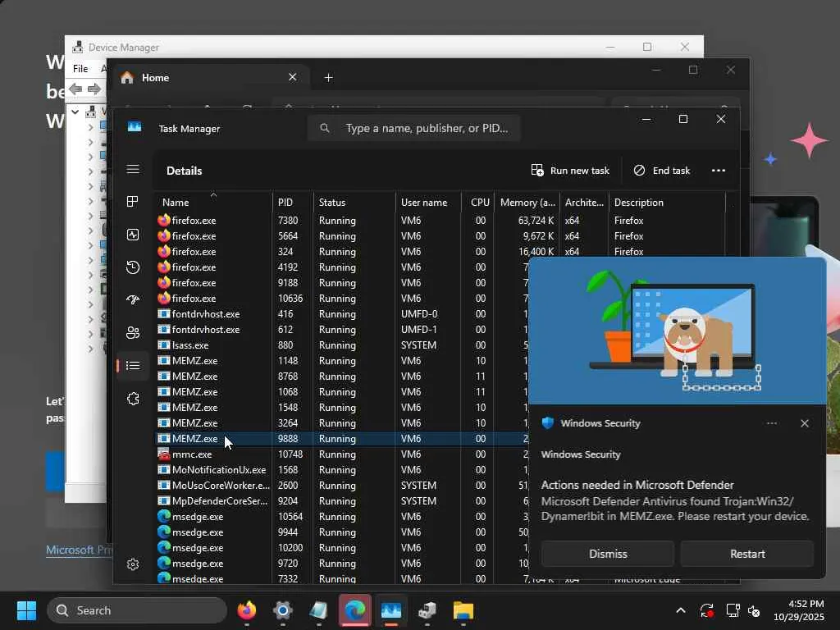The height and width of the screenshot is (630, 840).
Task: Click muted volume tray icon
Action: [x=755, y=610]
